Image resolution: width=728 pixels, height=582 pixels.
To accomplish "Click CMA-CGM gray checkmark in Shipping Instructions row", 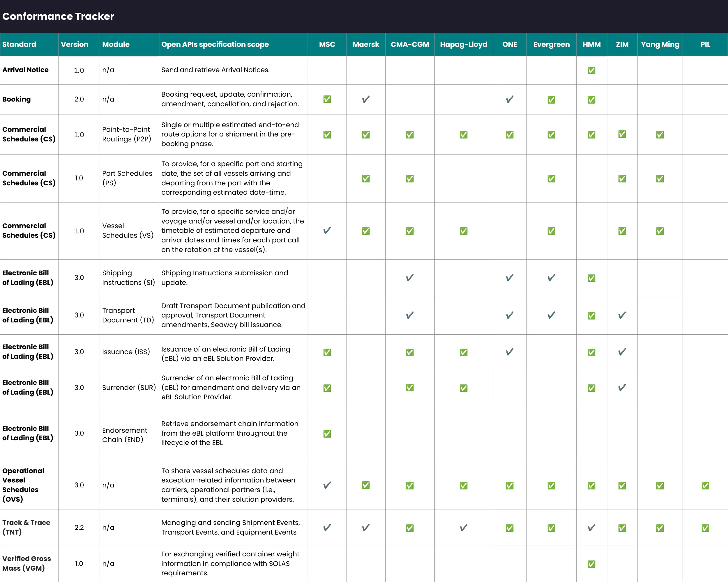I will [x=410, y=278].
